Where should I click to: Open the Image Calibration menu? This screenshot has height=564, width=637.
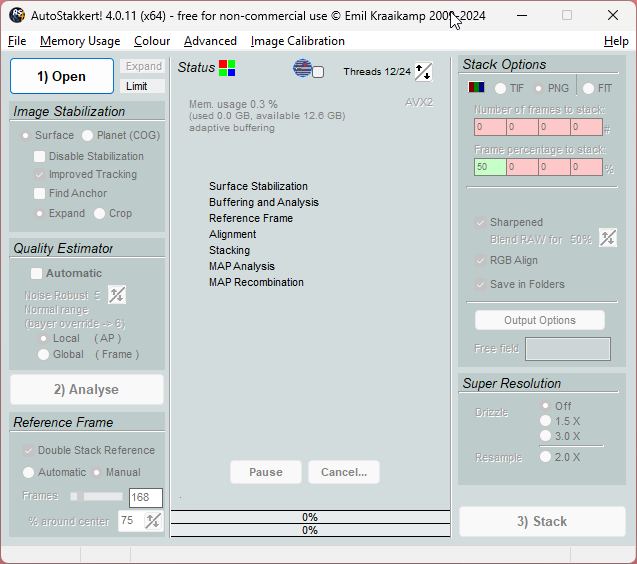(x=298, y=41)
